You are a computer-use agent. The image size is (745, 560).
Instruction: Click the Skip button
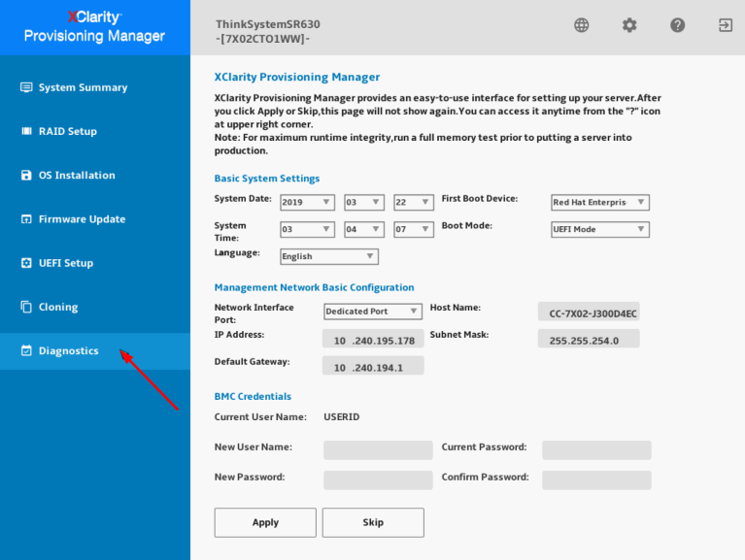[373, 522]
